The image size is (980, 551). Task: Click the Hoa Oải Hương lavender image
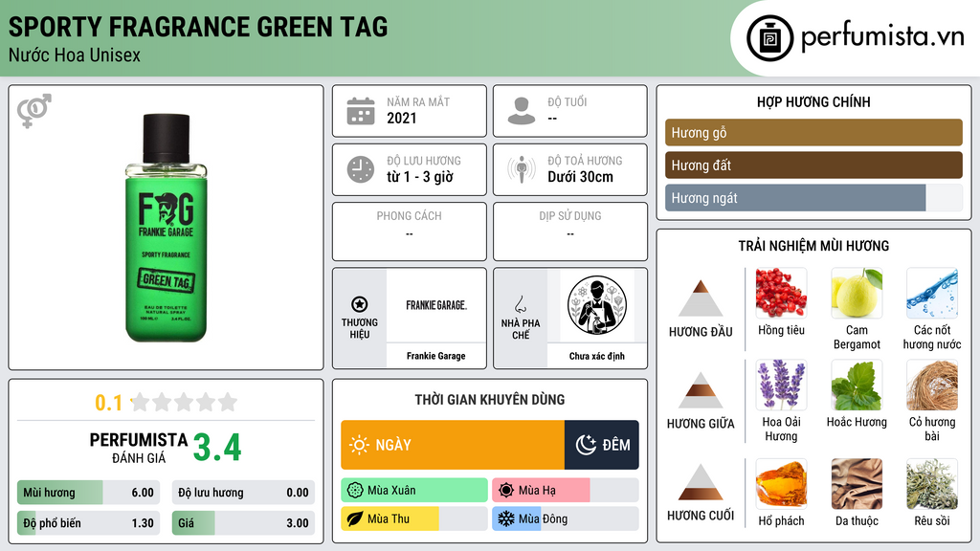click(781, 385)
